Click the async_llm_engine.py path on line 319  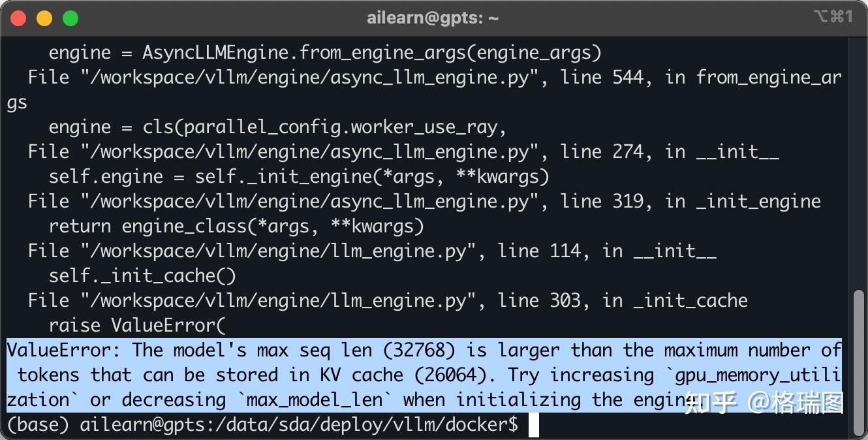click(x=305, y=202)
